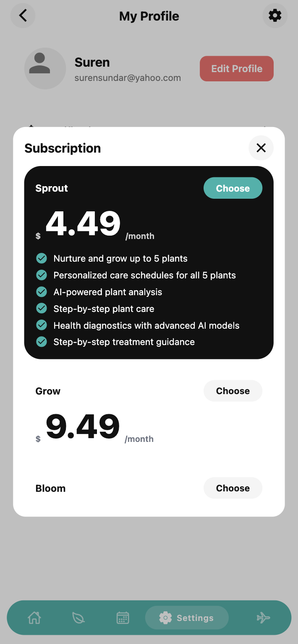The height and width of the screenshot is (644, 298).
Task: Click checkmark beside AI-powered plant analysis
Action: [x=42, y=292]
